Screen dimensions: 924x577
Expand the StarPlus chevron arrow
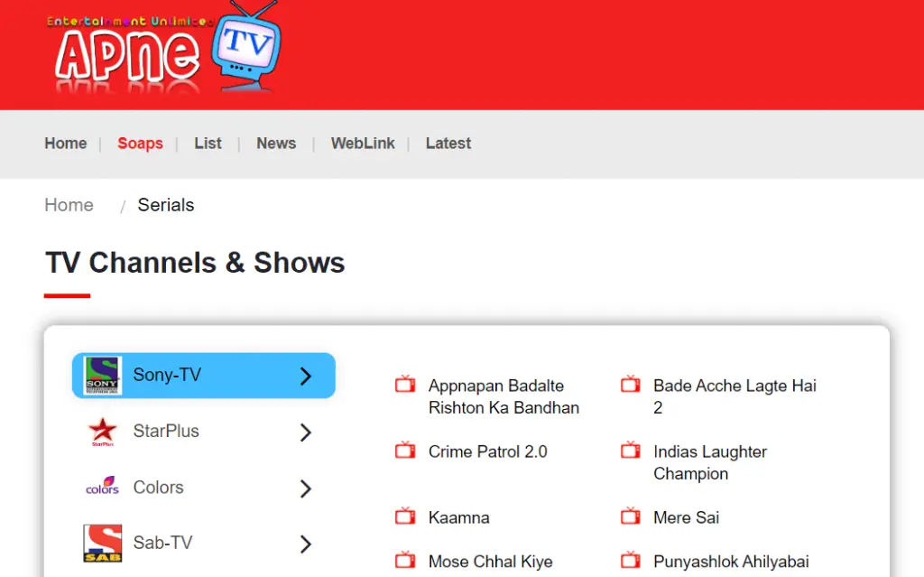[305, 433]
